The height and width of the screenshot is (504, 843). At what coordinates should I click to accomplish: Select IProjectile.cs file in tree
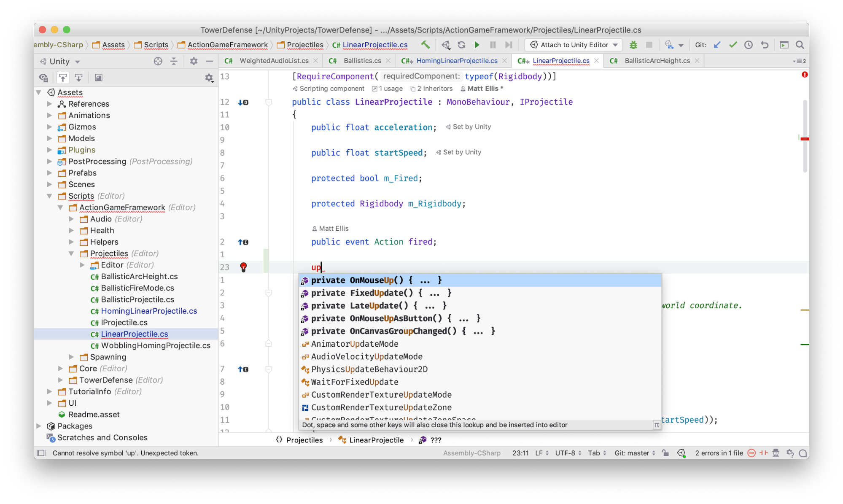119,323
